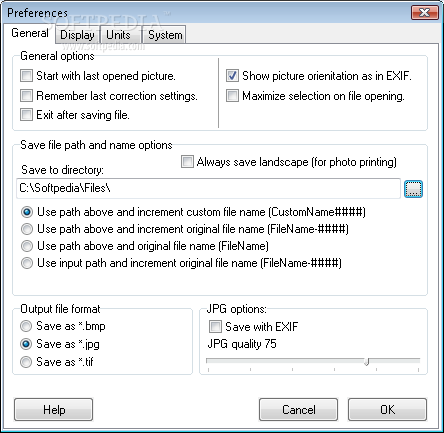Uncheck Show picture orientation as in EXIF

(232, 76)
